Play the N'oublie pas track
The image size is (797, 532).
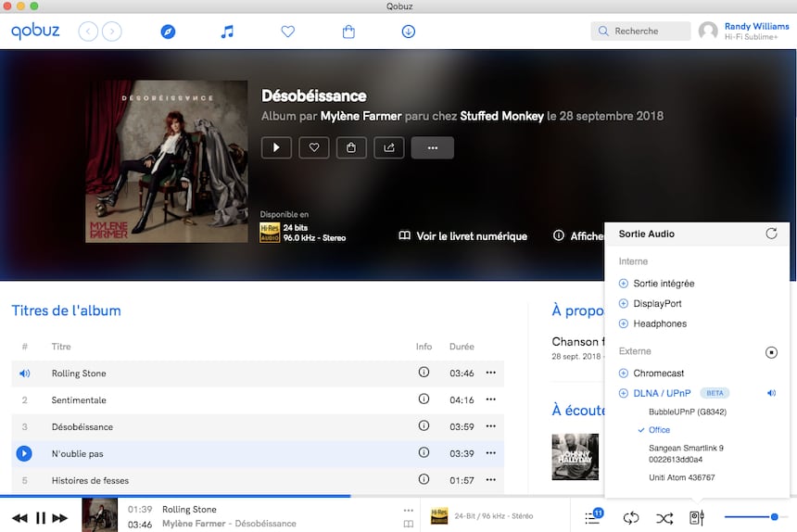pyautogui.click(x=24, y=453)
